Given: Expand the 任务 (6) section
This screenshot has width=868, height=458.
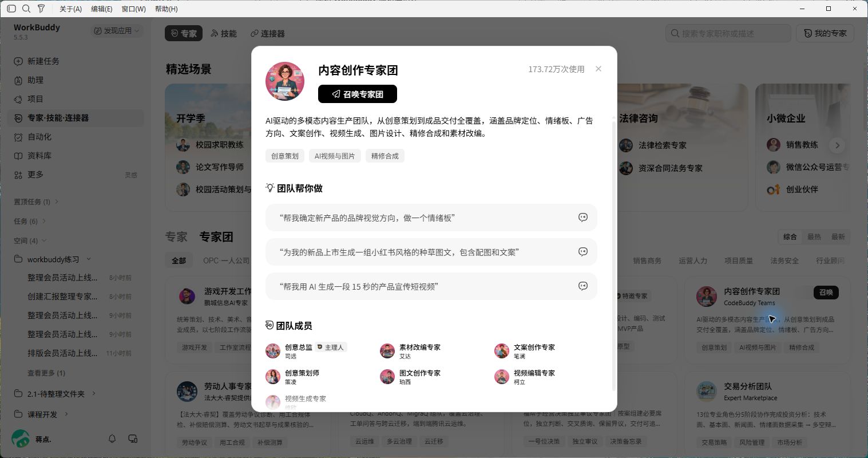Looking at the screenshot, I should point(30,221).
